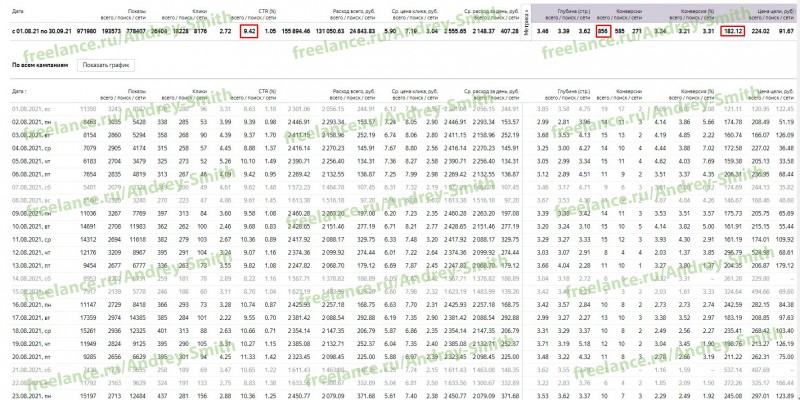This screenshot has width=800, height=400.
Task: Click Ср. расход за день daily table header
Action: (x=492, y=91)
